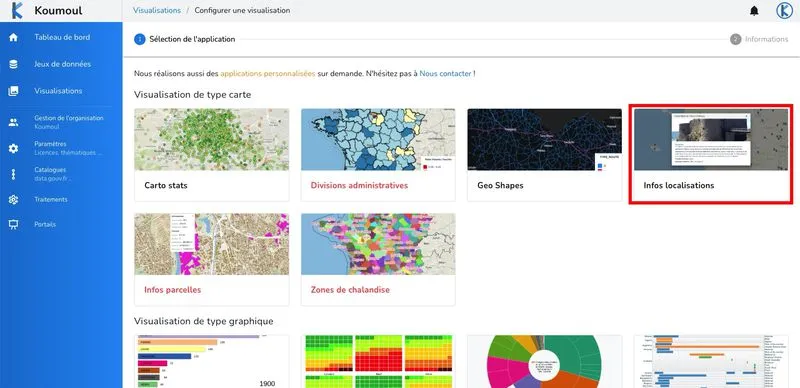Click the presentation icon beside Portails
Viewport: 800px width, 388px height.
pos(13,225)
